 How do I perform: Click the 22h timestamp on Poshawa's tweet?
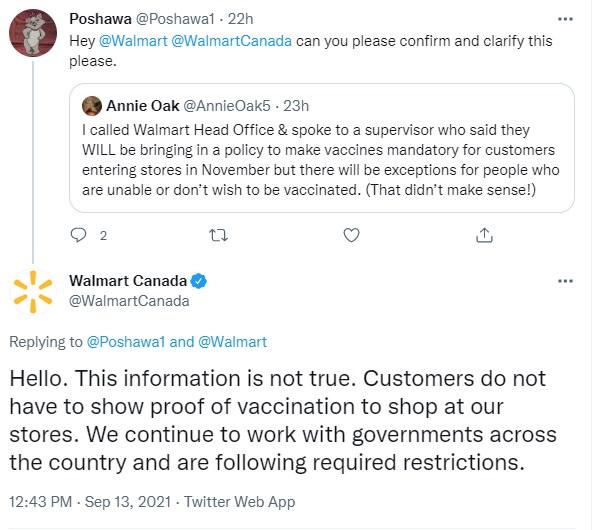(241, 19)
